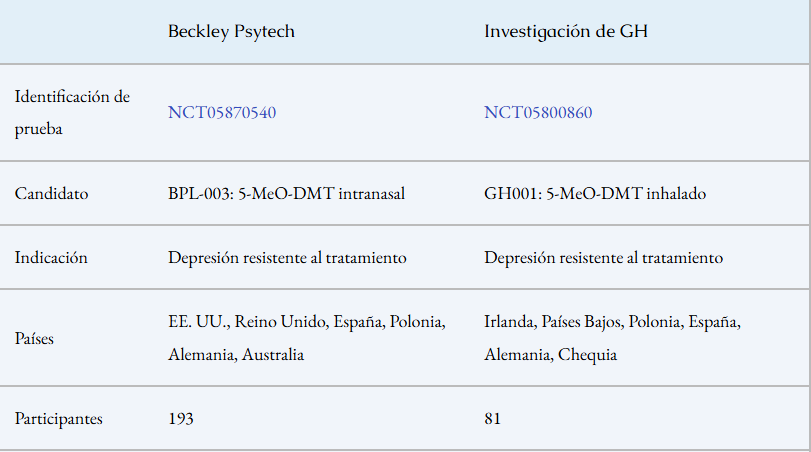Click the GH001 inhalado candidate cell

595,194
